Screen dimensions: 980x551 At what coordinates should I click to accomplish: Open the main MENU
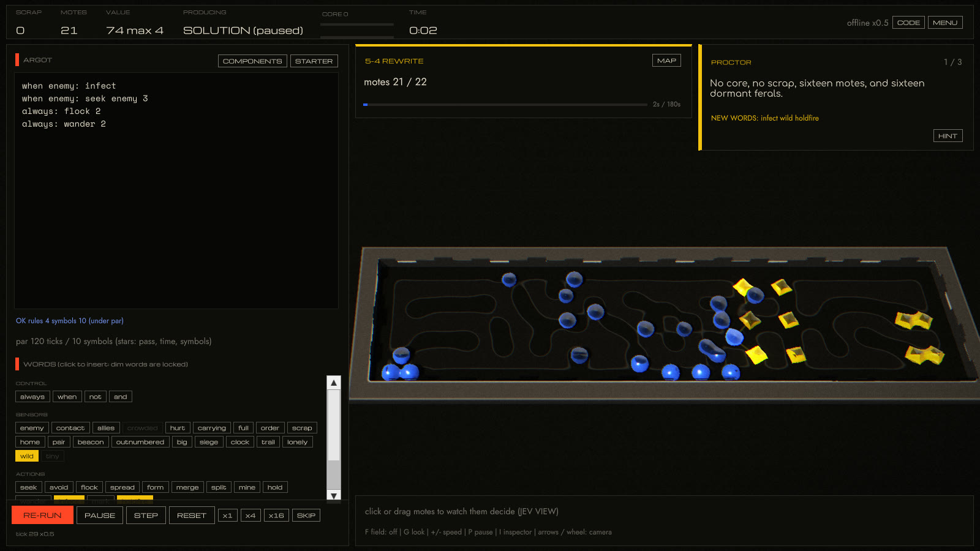point(945,23)
